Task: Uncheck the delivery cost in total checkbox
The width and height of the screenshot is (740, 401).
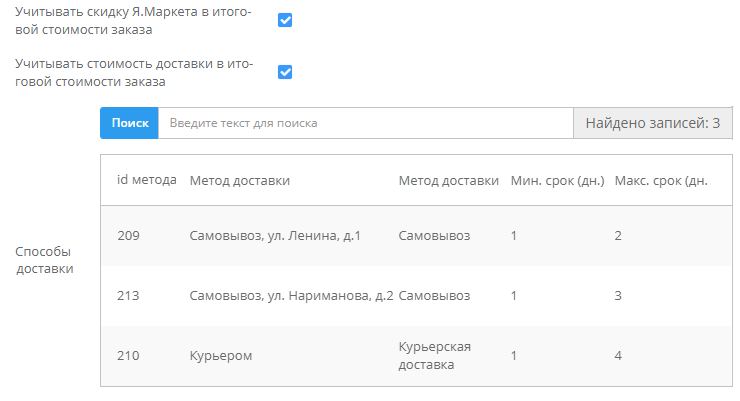Action: pyautogui.click(x=284, y=72)
